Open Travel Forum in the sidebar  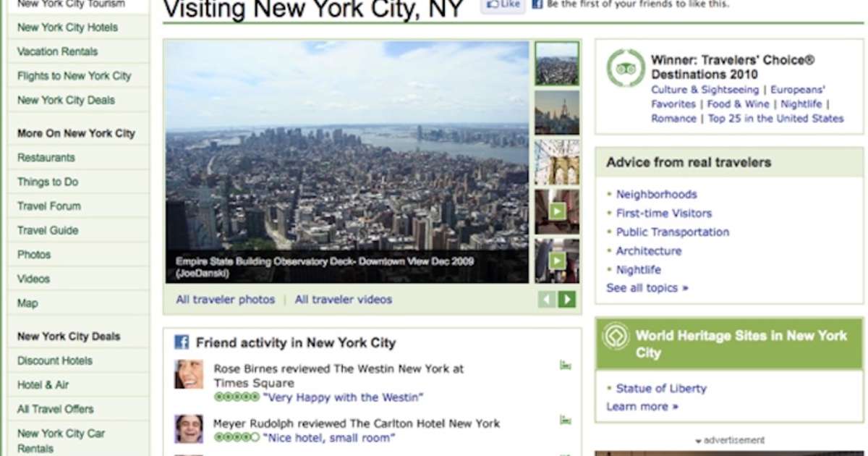pyautogui.click(x=49, y=206)
